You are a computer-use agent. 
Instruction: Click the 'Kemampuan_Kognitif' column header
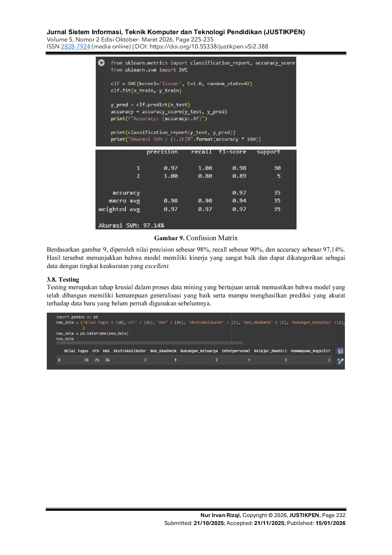tap(310, 351)
